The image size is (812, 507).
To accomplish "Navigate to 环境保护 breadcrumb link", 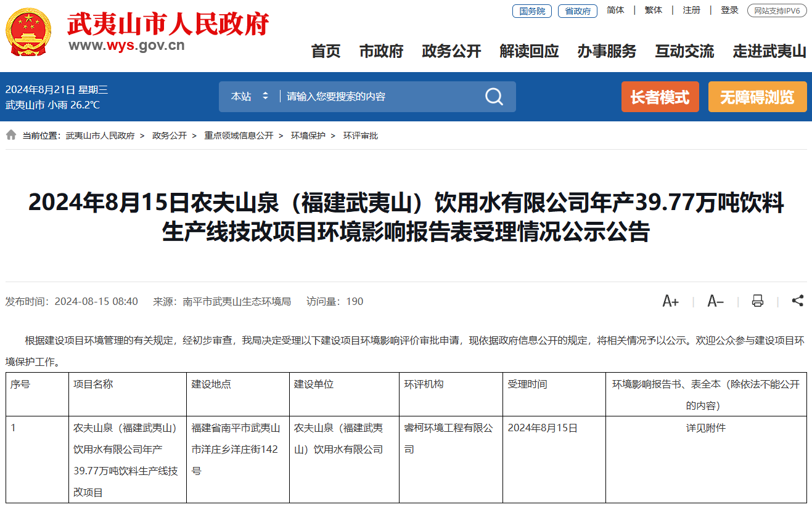I will (308, 136).
